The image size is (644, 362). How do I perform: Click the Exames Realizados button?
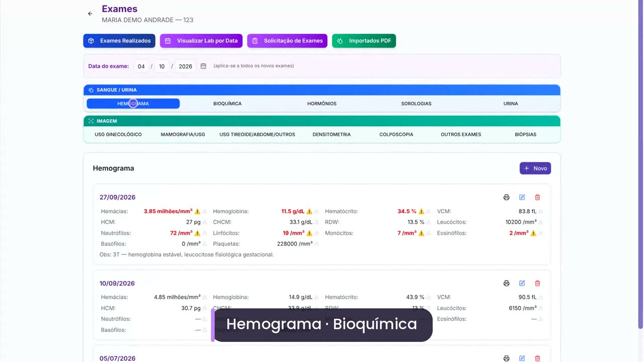[x=119, y=41]
